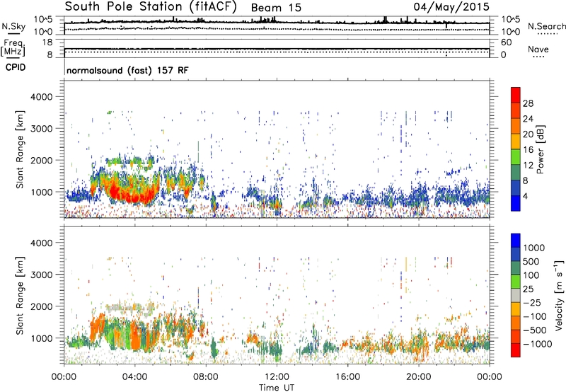Click time axis tick '04:00'
The image size is (566, 392).
click(x=134, y=377)
